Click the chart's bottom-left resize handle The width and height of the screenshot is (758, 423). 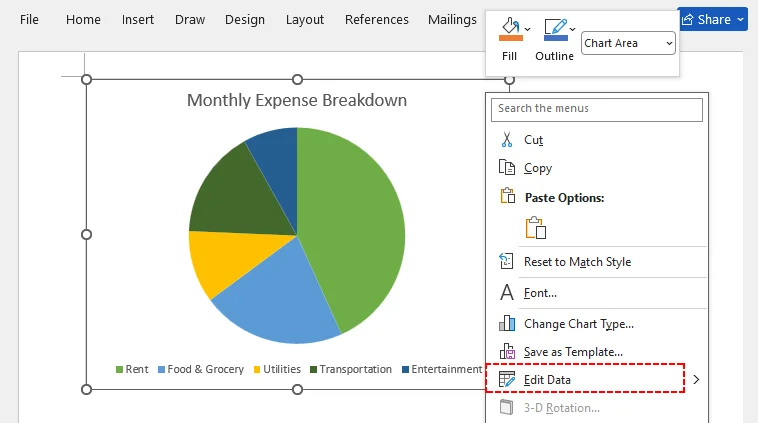coord(87,389)
